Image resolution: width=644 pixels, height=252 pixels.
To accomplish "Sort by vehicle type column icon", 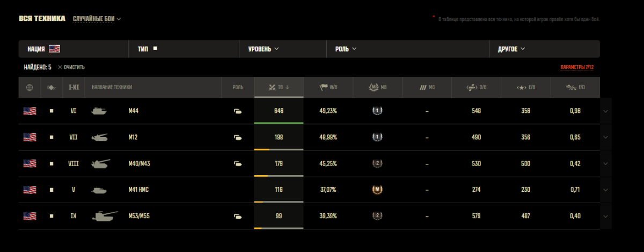I will 52,87.
